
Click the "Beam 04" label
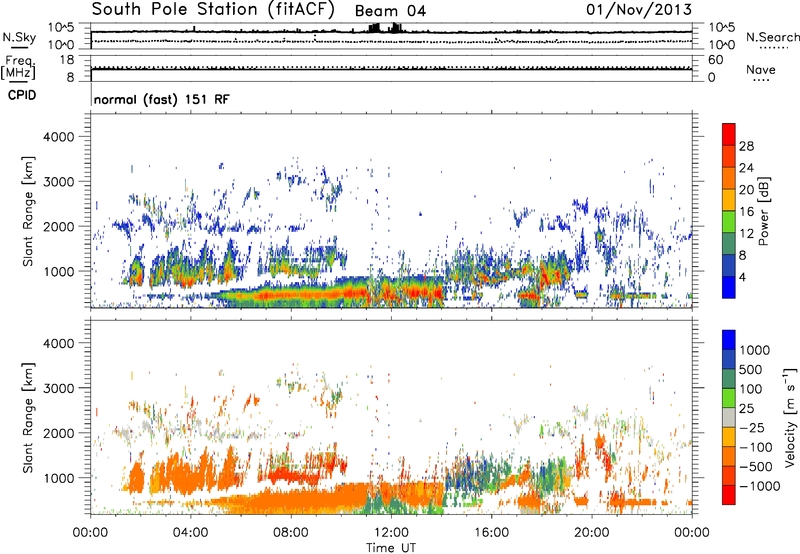point(390,11)
